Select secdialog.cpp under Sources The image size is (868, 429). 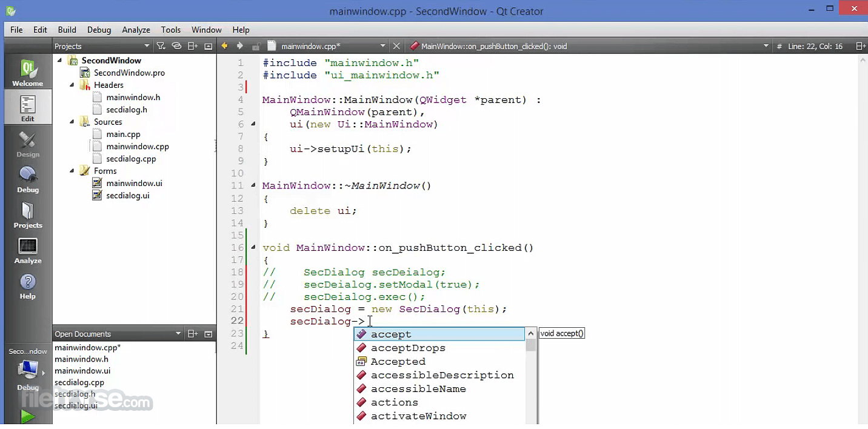131,159
